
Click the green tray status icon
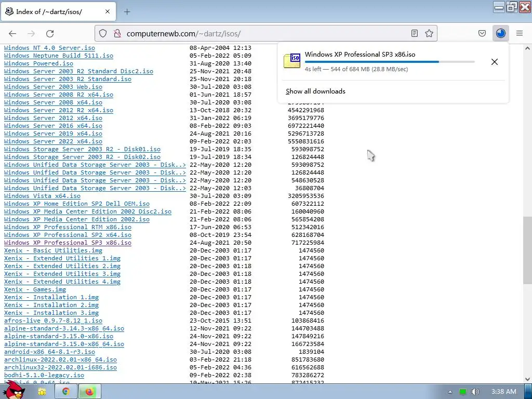[462, 392]
